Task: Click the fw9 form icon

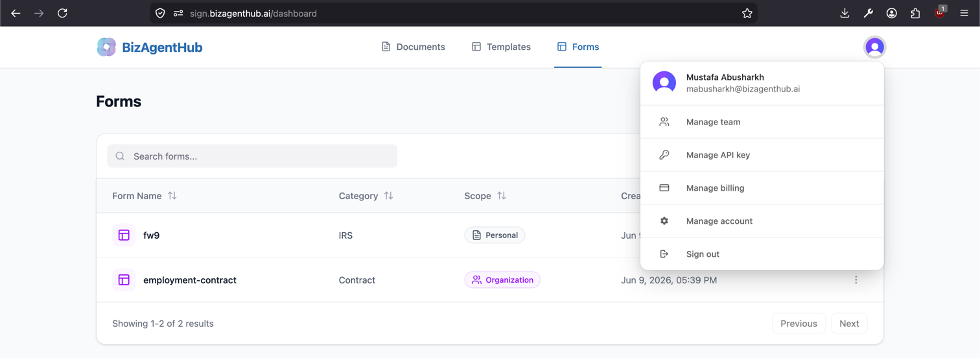Action: (x=124, y=235)
